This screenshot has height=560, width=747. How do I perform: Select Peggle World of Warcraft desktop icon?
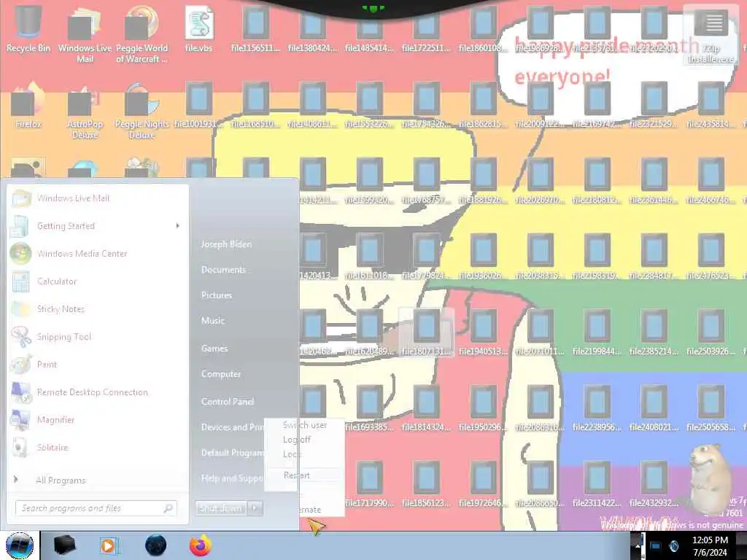pos(142,34)
